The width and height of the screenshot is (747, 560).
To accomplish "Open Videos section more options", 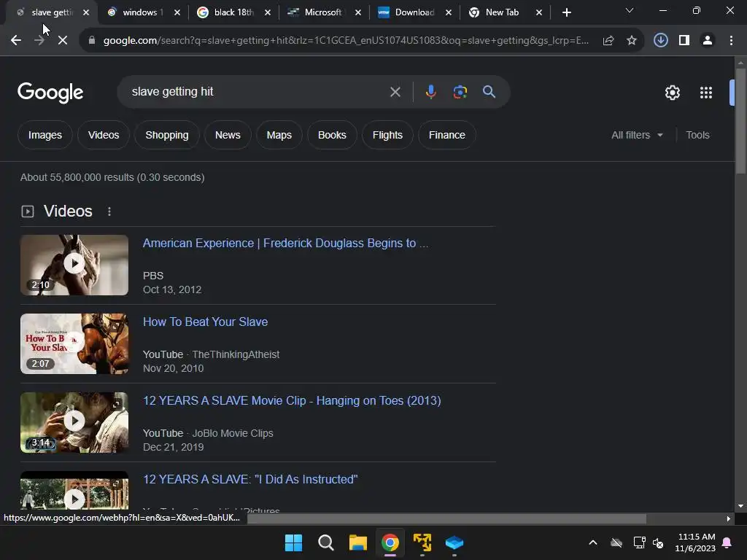I will 109,211.
